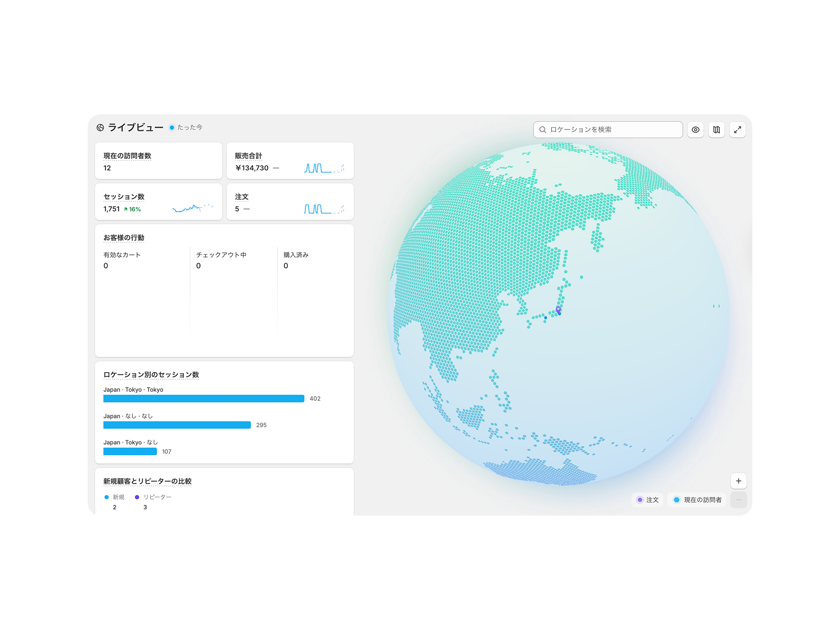The image size is (840, 630).
Task: Toggle the 注文 legend filter
Action: coord(647,500)
